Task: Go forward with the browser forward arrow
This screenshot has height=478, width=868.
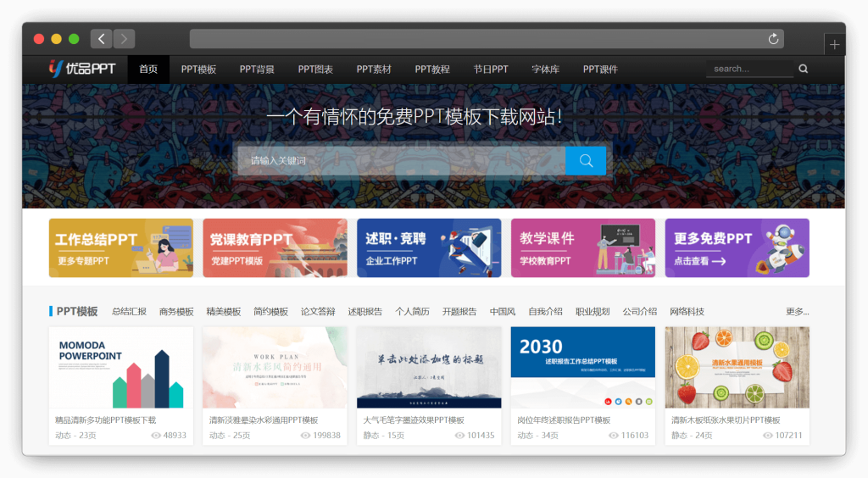Action: click(x=124, y=39)
